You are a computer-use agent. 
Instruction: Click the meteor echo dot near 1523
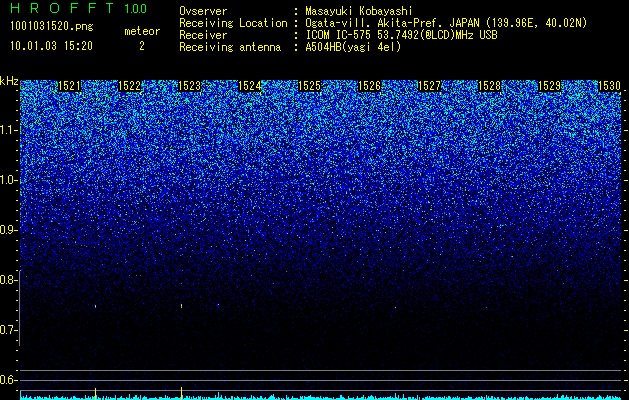click(182, 306)
